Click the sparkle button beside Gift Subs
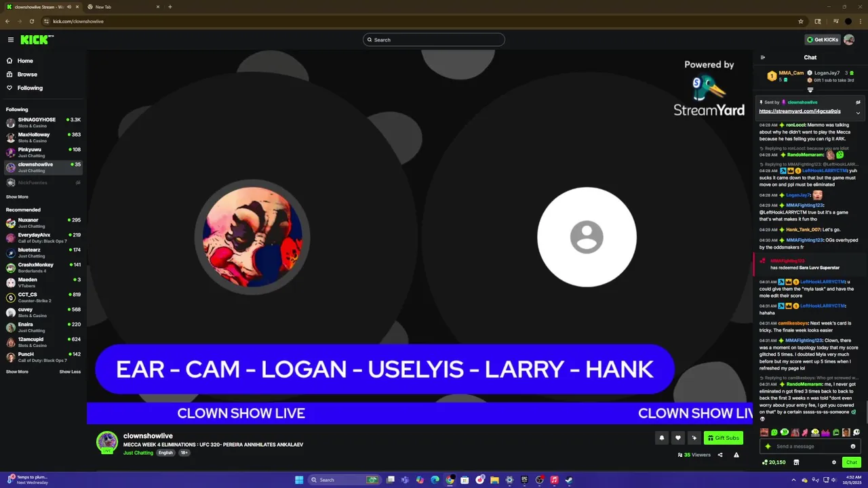The height and width of the screenshot is (488, 868). (x=694, y=438)
